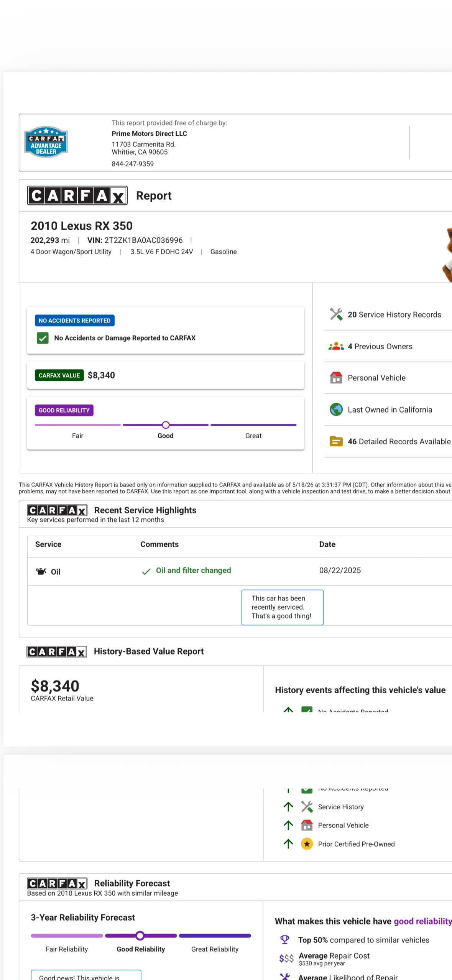Click the CARFAX Advantage Dealer badge
452x980 pixels.
[x=46, y=142]
